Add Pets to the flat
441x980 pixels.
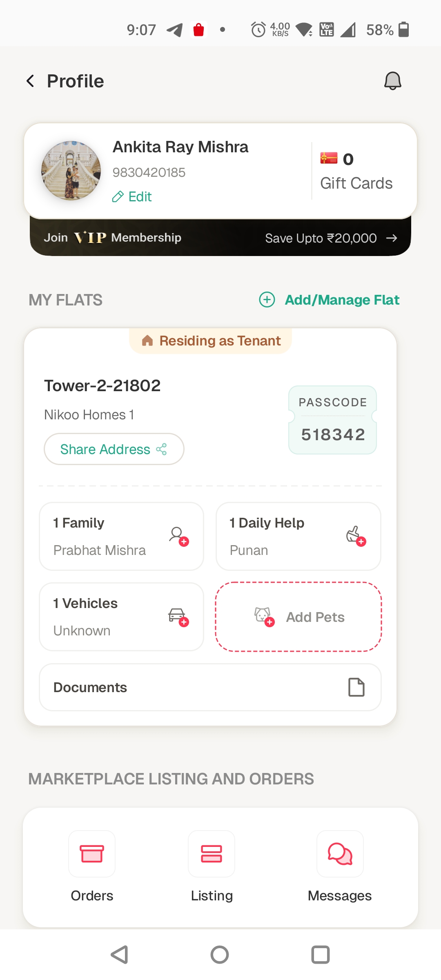coord(298,617)
